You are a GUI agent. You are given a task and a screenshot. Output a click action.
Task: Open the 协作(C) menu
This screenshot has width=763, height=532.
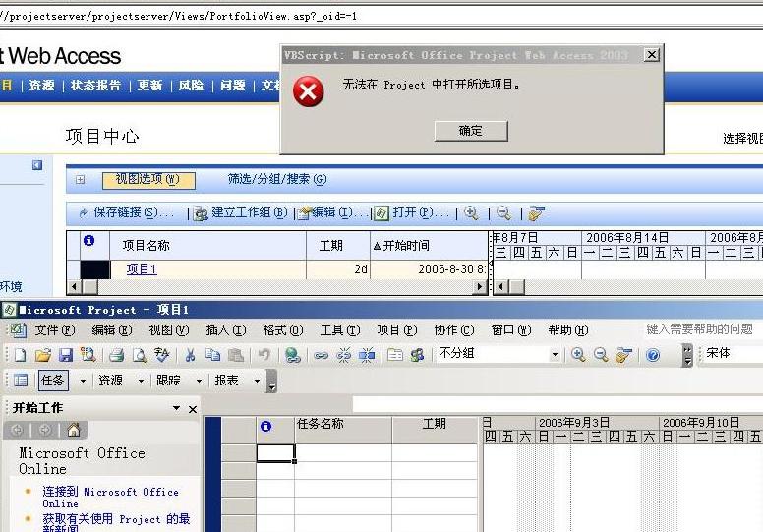pos(453,330)
